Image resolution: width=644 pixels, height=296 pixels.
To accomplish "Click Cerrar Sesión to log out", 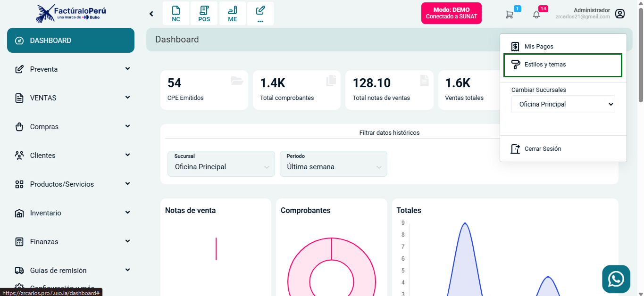I will click(543, 149).
